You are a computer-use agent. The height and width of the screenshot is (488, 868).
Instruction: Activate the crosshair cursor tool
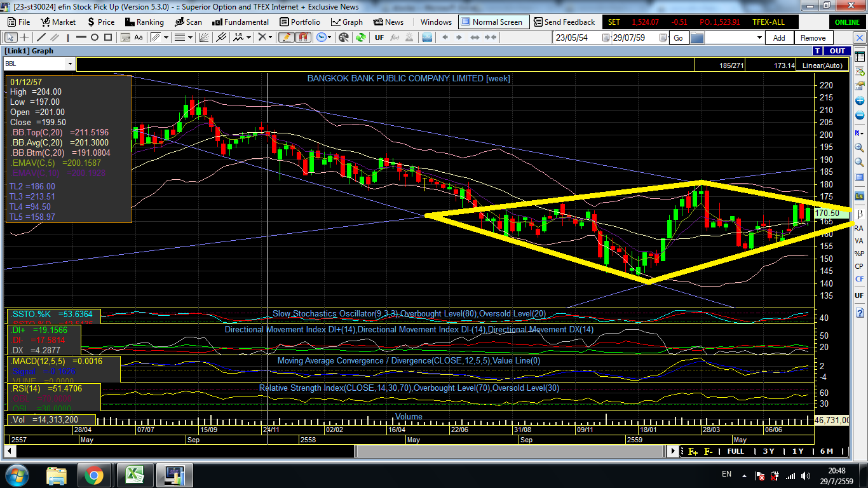click(24, 37)
